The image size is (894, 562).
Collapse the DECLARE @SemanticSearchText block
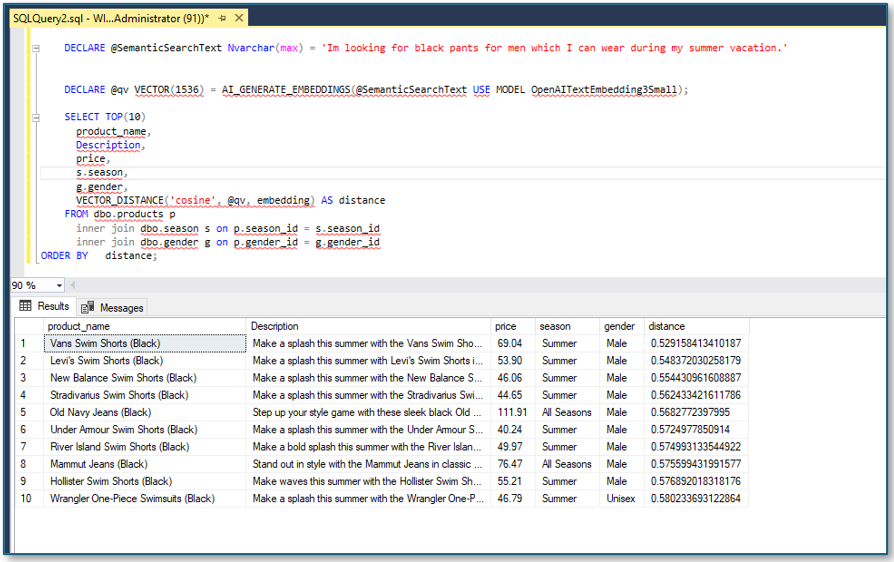[x=36, y=48]
